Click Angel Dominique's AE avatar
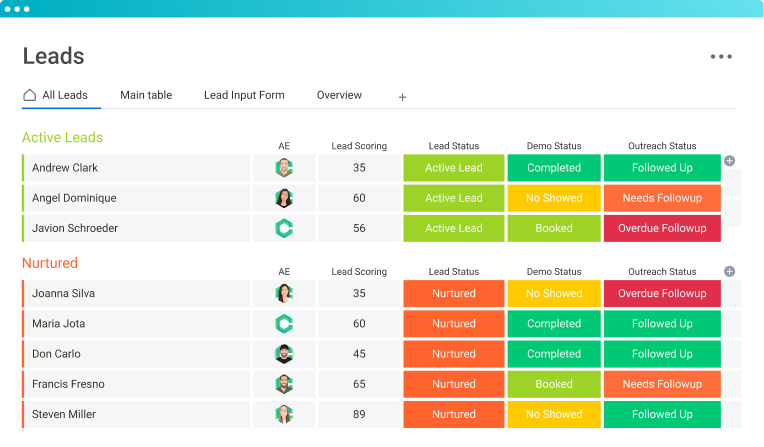 coord(284,198)
